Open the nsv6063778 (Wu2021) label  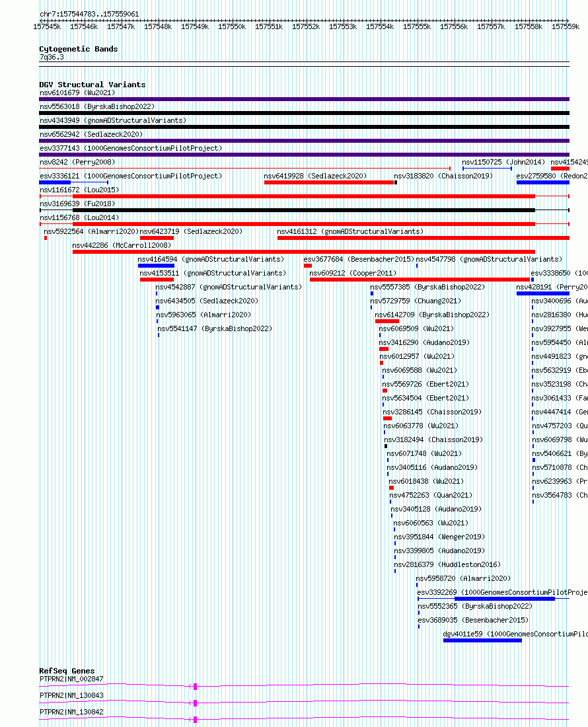[422, 426]
